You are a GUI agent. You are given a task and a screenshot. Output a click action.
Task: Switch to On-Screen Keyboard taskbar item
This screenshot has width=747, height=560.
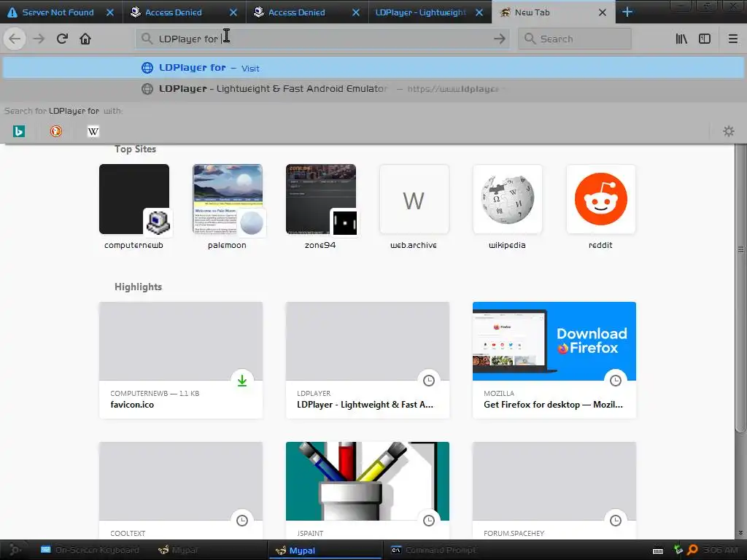(90, 550)
